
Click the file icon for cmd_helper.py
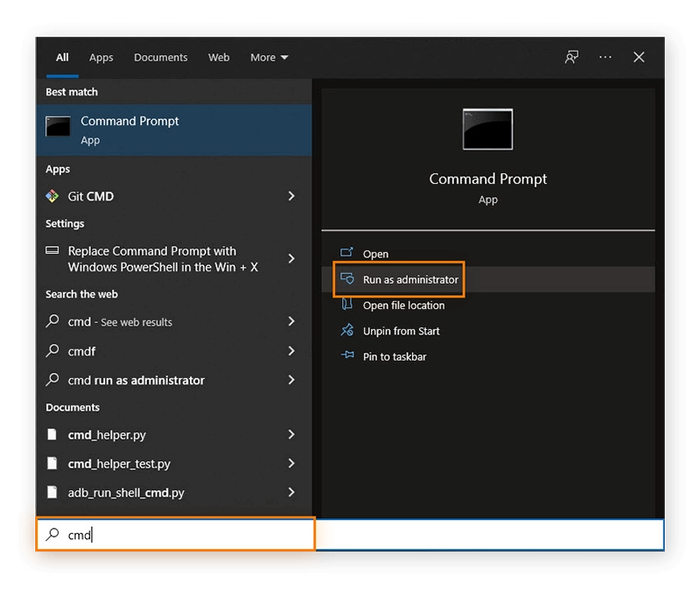(x=52, y=434)
